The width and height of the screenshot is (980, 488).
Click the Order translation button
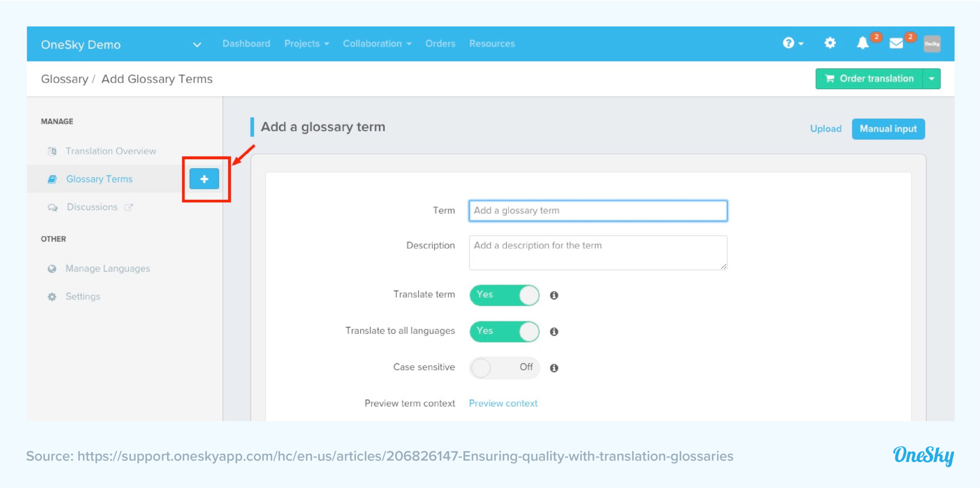point(869,79)
